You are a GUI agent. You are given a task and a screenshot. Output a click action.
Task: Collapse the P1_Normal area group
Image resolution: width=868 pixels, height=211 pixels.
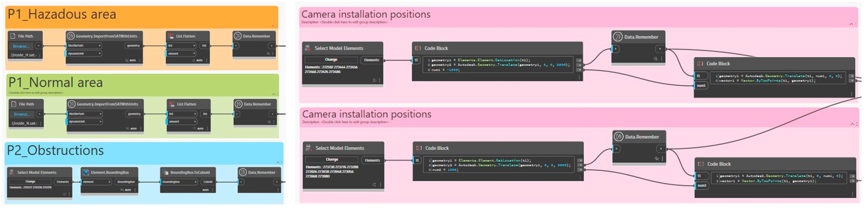point(274,94)
